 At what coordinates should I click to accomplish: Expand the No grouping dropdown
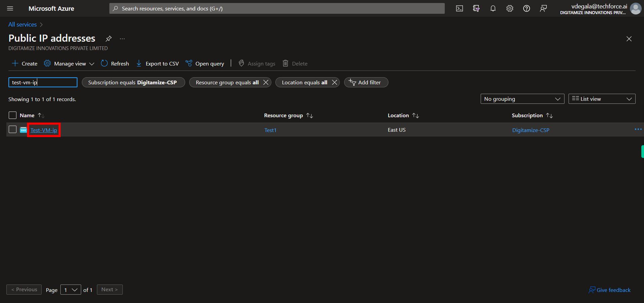coord(522,99)
